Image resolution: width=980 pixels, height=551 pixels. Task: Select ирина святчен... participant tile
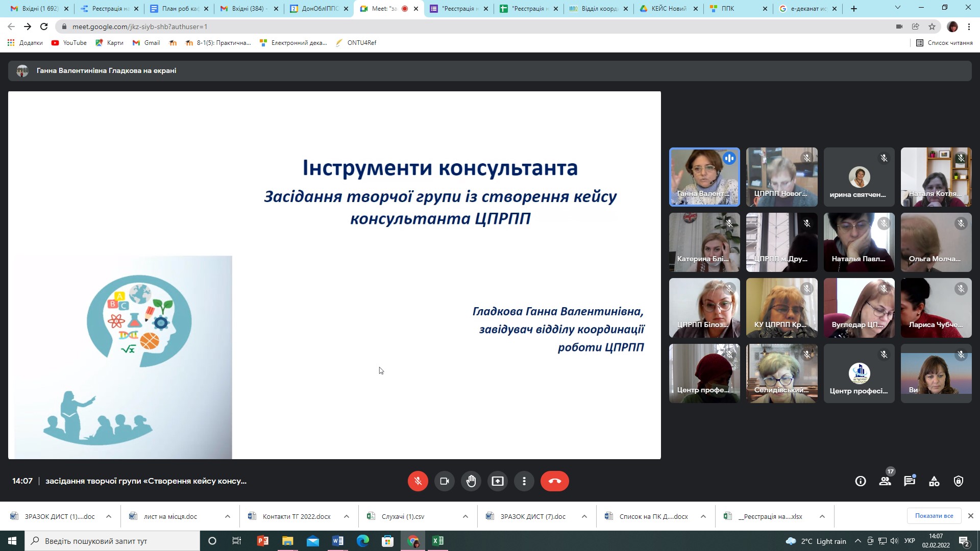point(859,177)
